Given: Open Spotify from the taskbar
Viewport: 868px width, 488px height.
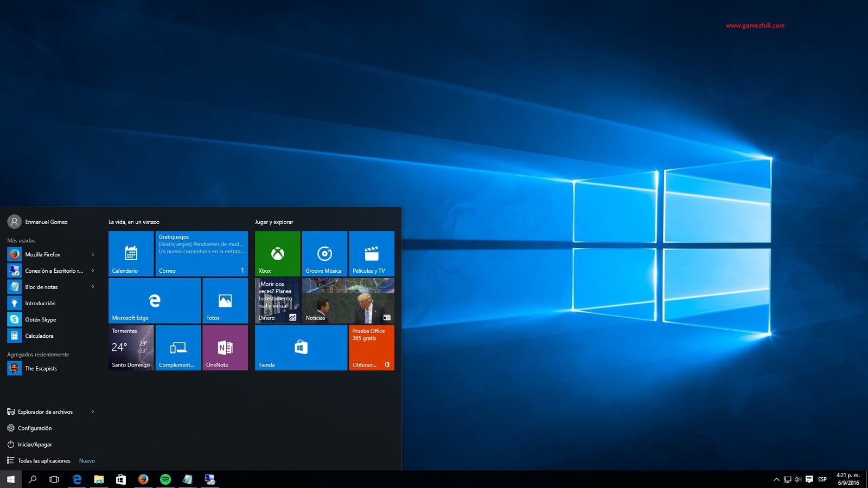Looking at the screenshot, I should (165, 479).
